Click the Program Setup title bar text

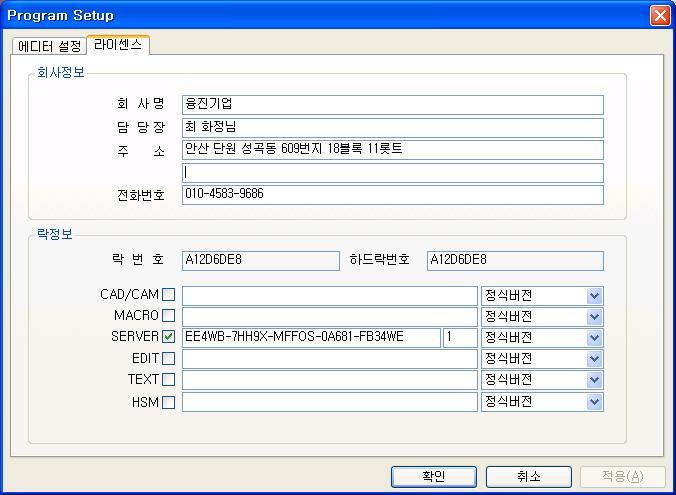click(x=60, y=16)
